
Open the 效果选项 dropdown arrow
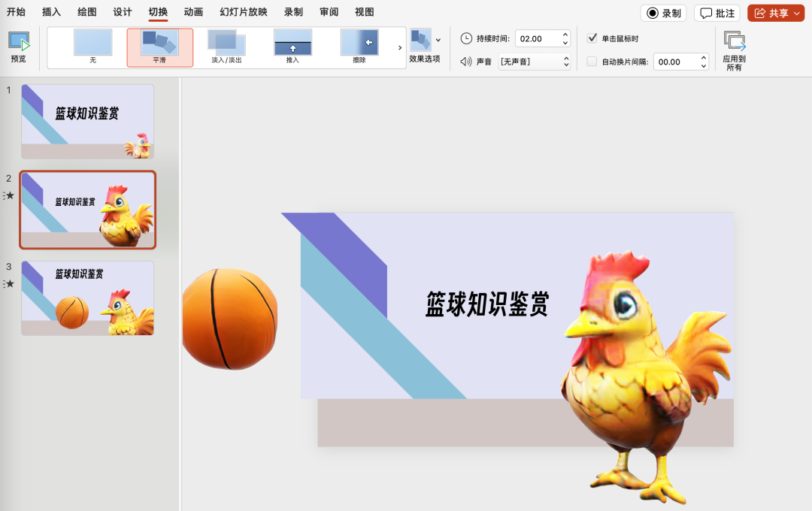[x=438, y=40]
